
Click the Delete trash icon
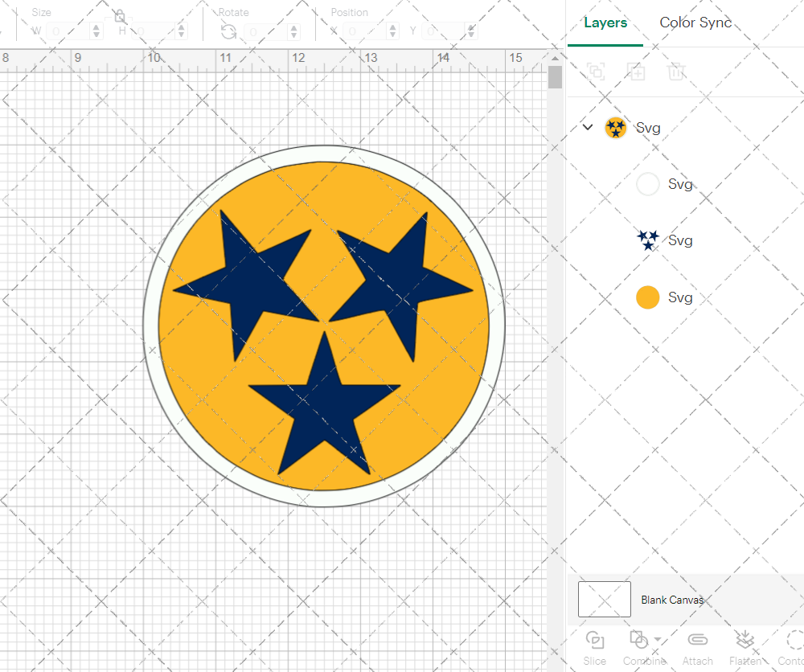point(676,72)
